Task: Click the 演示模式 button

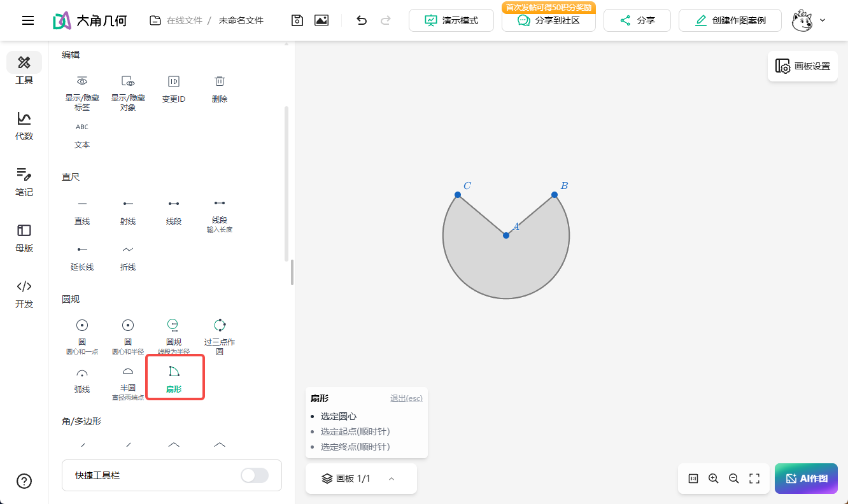Action: [451, 20]
